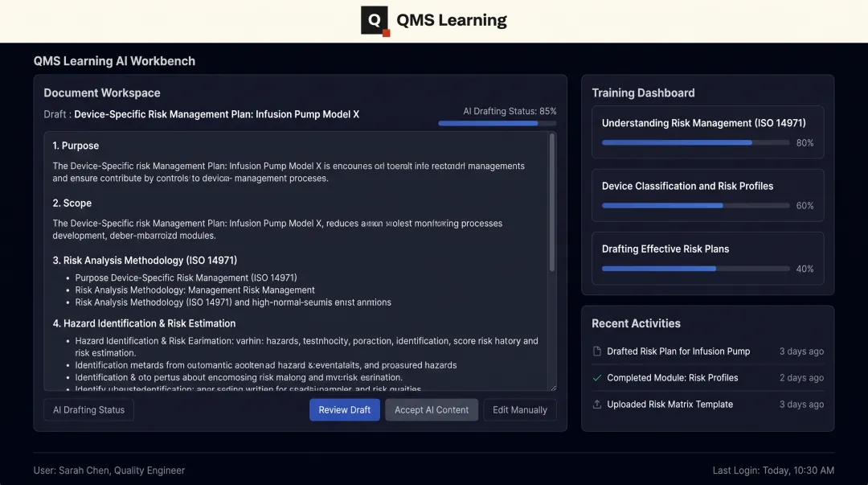
Task: Click the 3 days ago timestamp for Uploaded Risk Matrix
Action: (801, 404)
